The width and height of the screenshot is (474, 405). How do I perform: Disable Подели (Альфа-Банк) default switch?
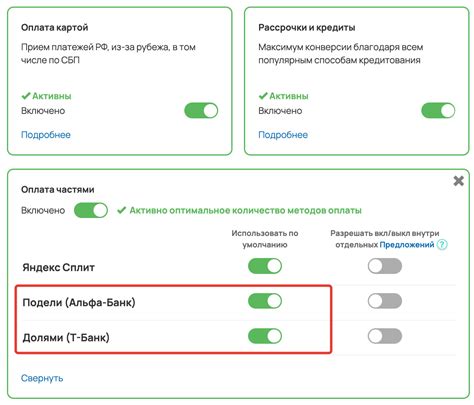[265, 301]
